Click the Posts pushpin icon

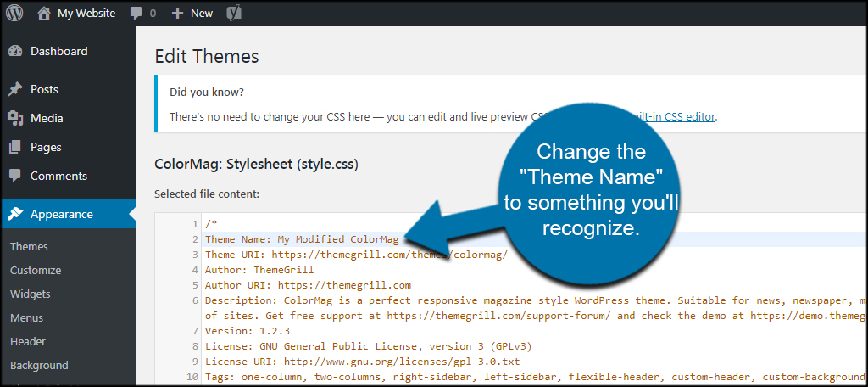(x=15, y=89)
